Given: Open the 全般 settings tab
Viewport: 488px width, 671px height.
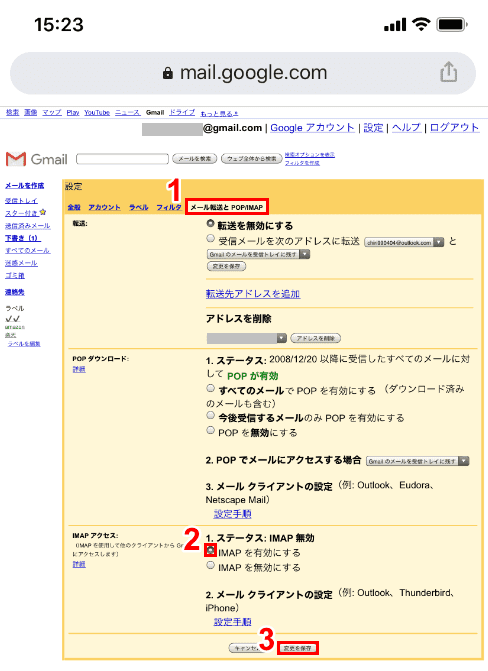Looking at the screenshot, I should pos(74,208).
